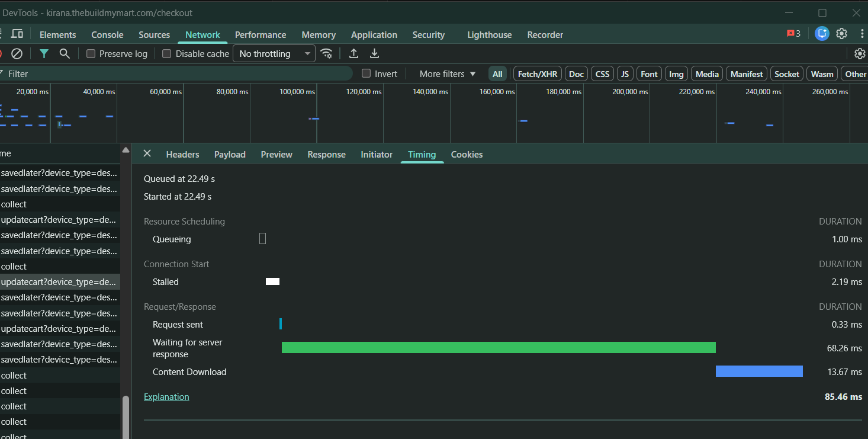Close the request details pane
The width and height of the screenshot is (868, 439).
tap(147, 153)
